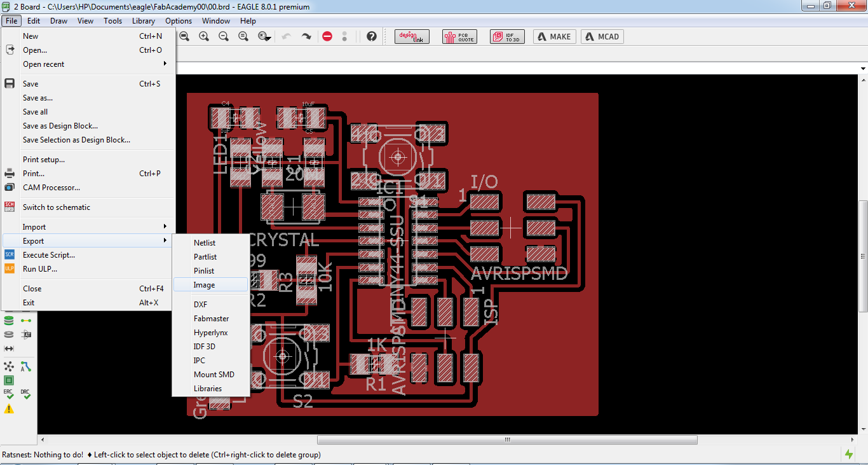868x465 pixels.
Task: Open the Draw menu
Action: (59, 20)
